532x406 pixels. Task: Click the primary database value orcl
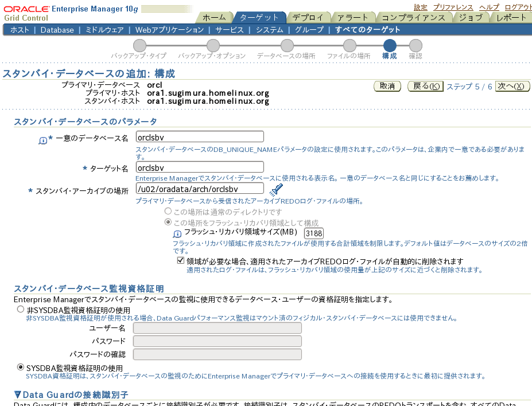point(155,85)
